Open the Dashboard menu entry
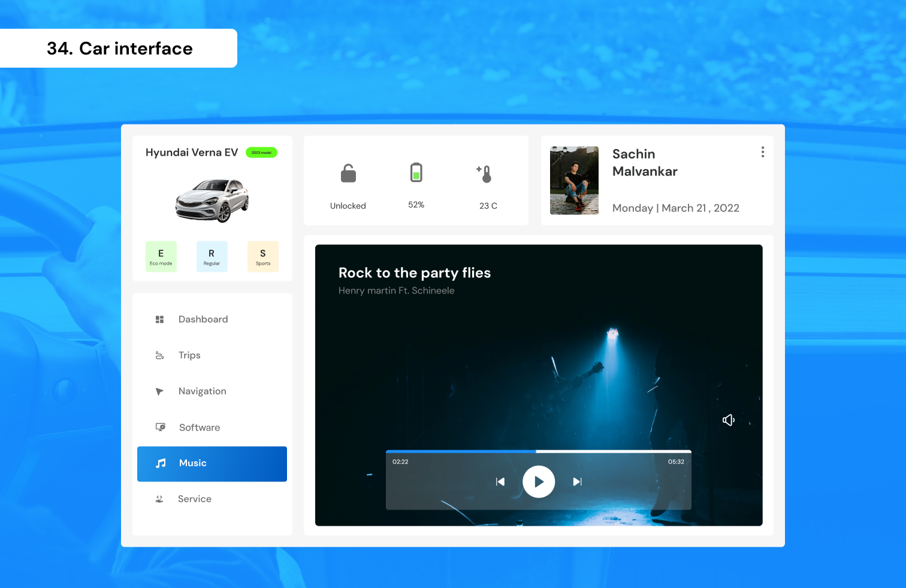This screenshot has height=588, width=906. pyautogui.click(x=203, y=319)
